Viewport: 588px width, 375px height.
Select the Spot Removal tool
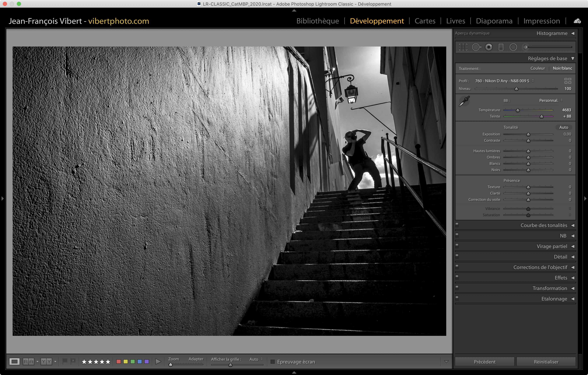point(476,47)
